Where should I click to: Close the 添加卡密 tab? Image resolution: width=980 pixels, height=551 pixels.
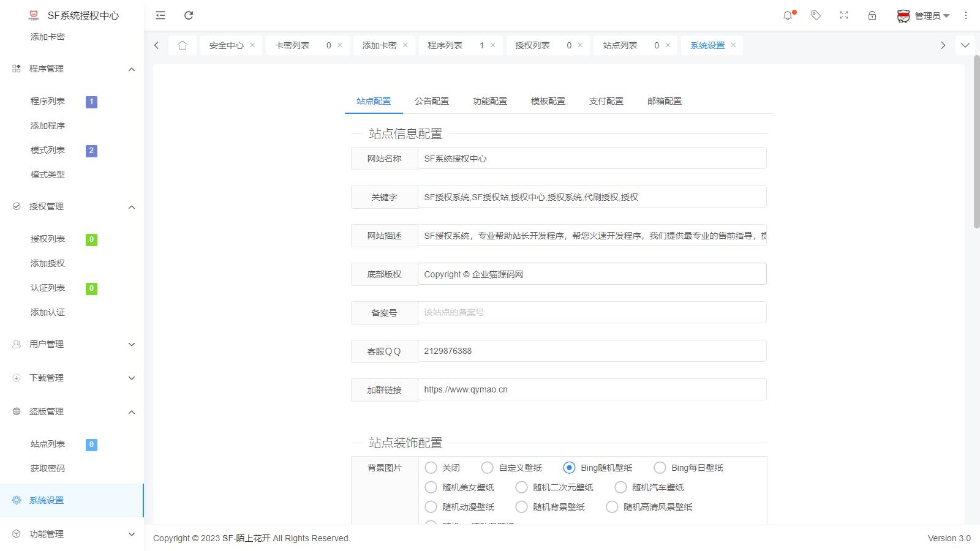click(x=405, y=45)
